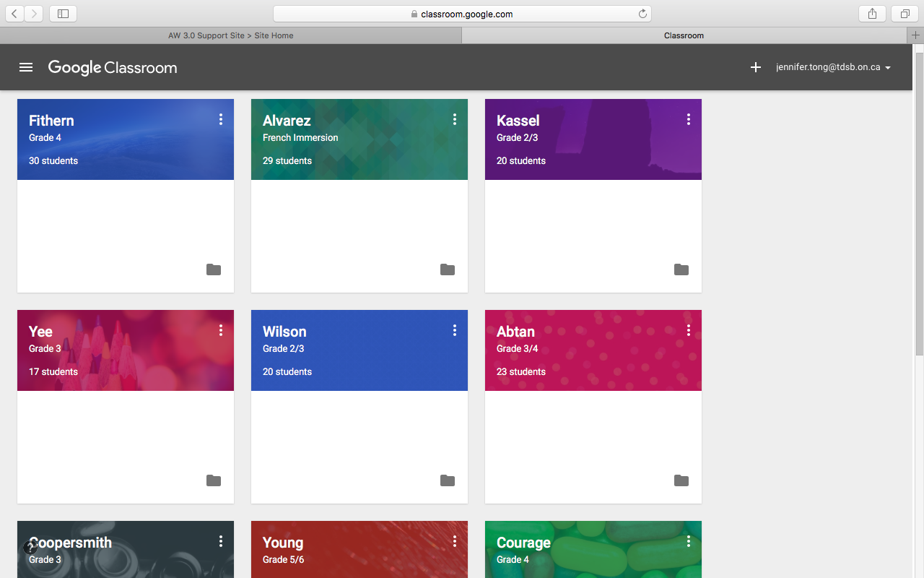Open the Abtan class Drive folder
The image size is (924, 578).
(x=681, y=480)
